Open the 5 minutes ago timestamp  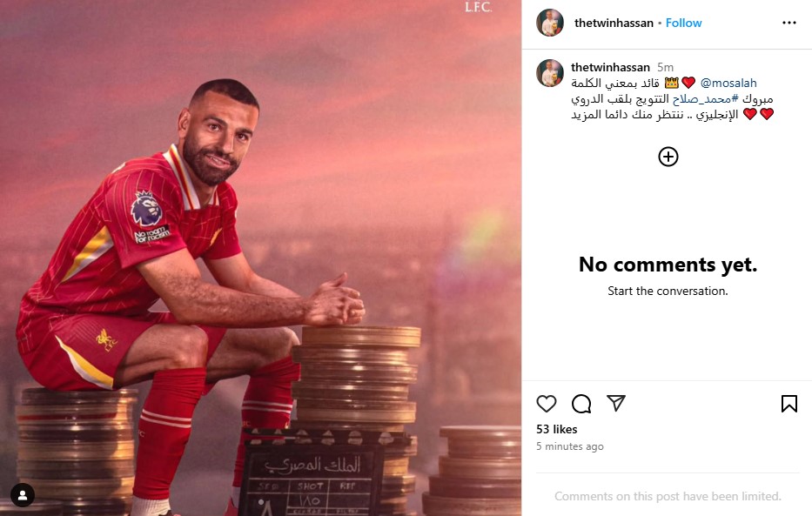(570, 446)
